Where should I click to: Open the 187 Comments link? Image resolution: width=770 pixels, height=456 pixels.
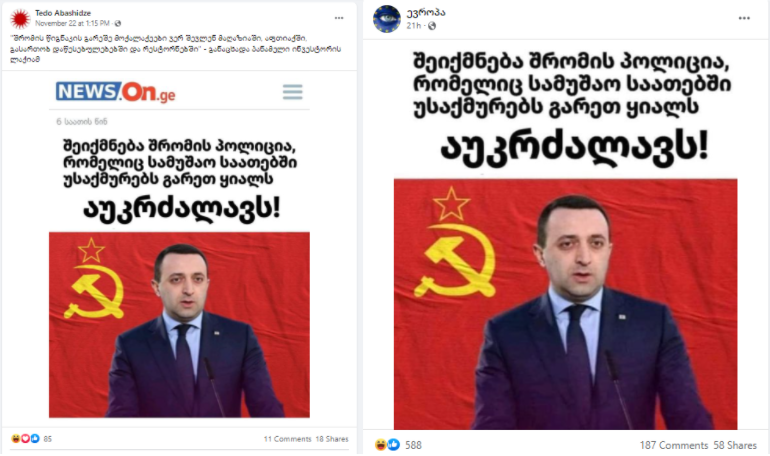tap(673, 445)
